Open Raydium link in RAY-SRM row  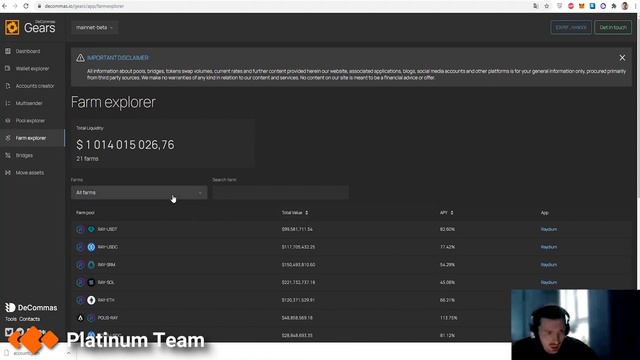[549, 265]
